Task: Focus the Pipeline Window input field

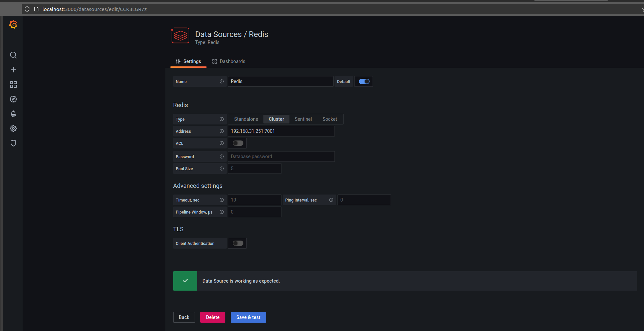Action: coord(255,212)
